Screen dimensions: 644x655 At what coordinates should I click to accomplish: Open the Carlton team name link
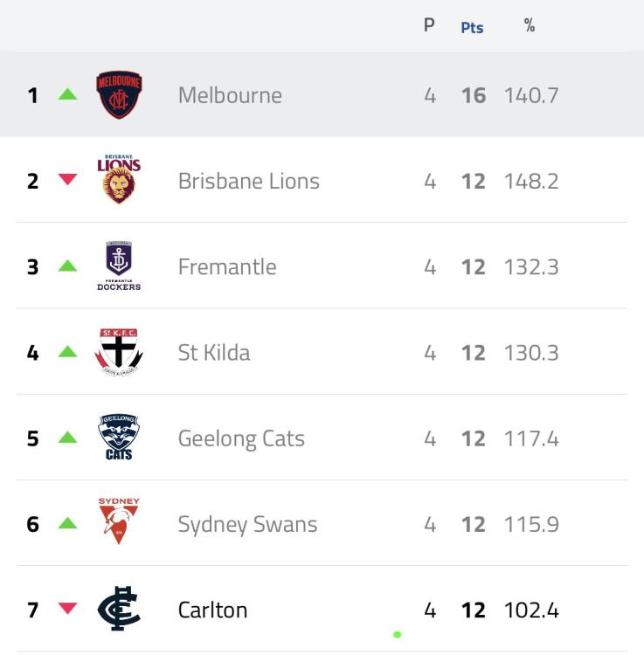tap(212, 610)
